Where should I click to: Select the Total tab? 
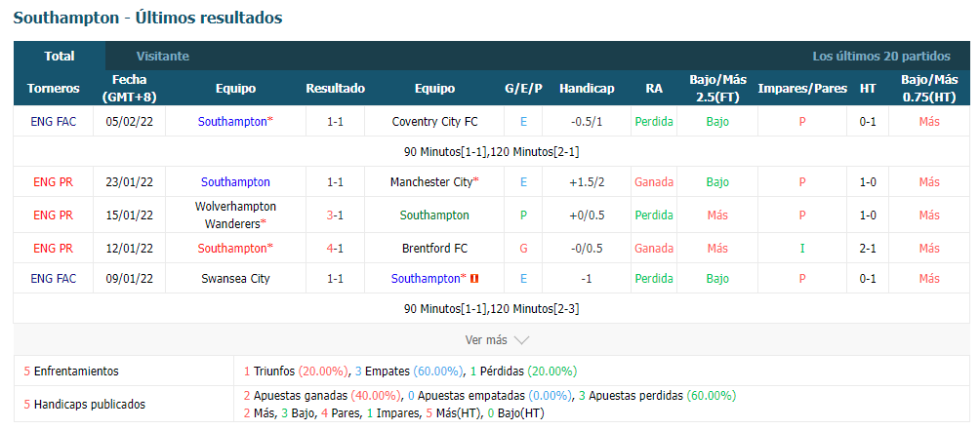click(x=60, y=57)
